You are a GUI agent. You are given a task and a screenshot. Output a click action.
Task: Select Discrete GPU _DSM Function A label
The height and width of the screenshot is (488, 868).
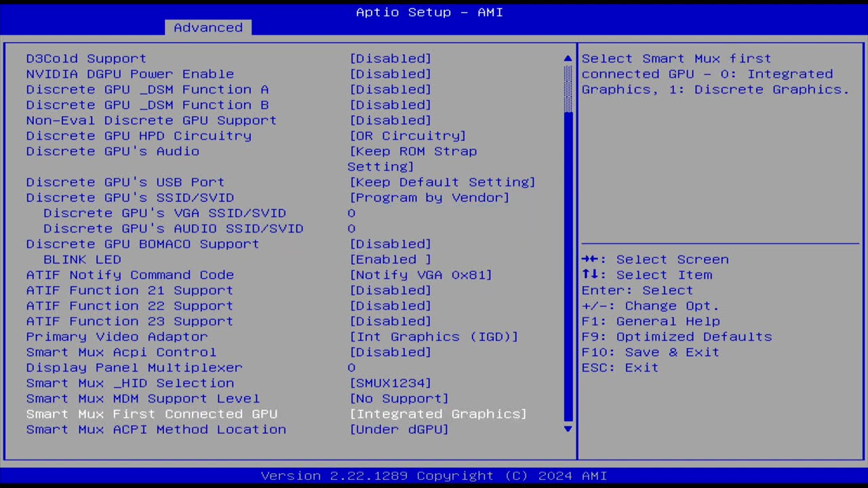(x=147, y=89)
